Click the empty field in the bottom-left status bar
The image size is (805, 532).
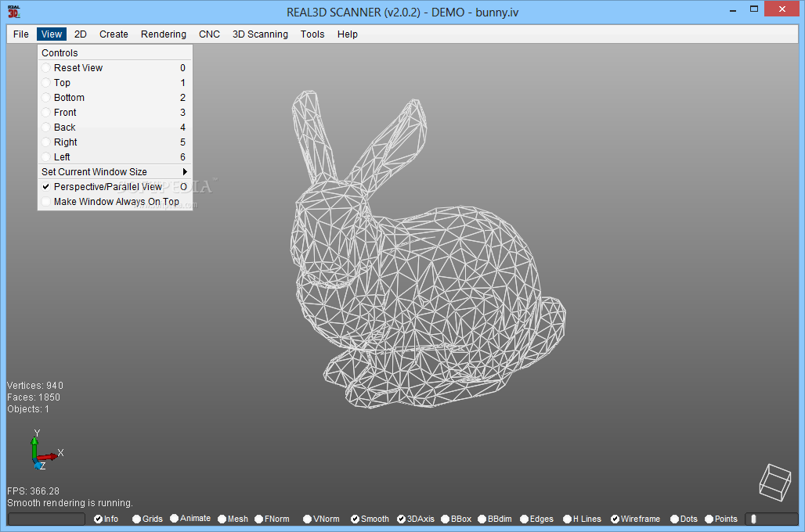[x=47, y=519]
